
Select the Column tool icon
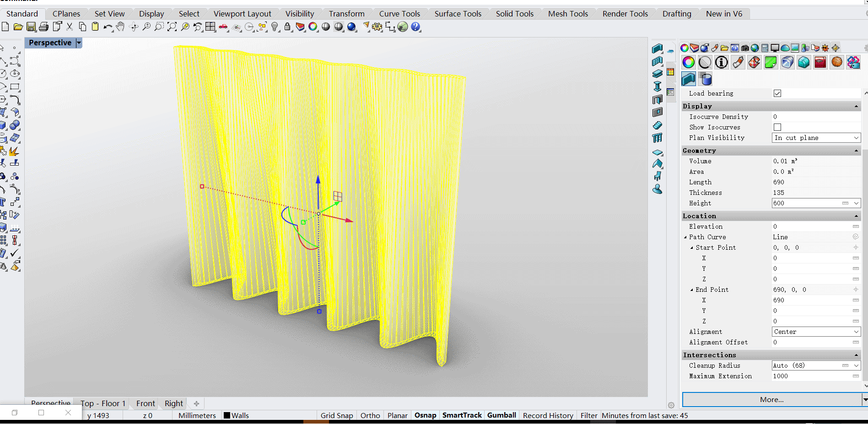tap(658, 86)
